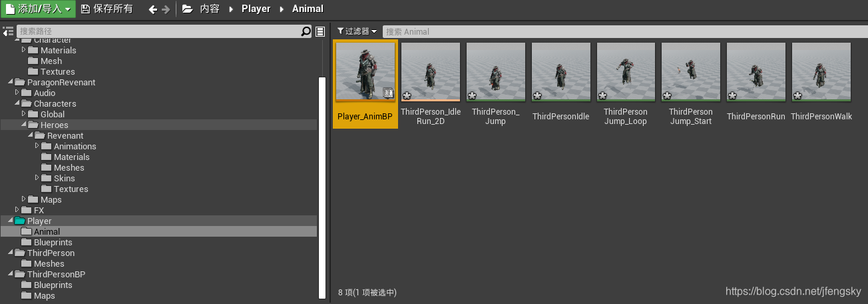Expand the arrow after 内容 breadcrumb
The width and height of the screenshot is (868, 304).
231,9
